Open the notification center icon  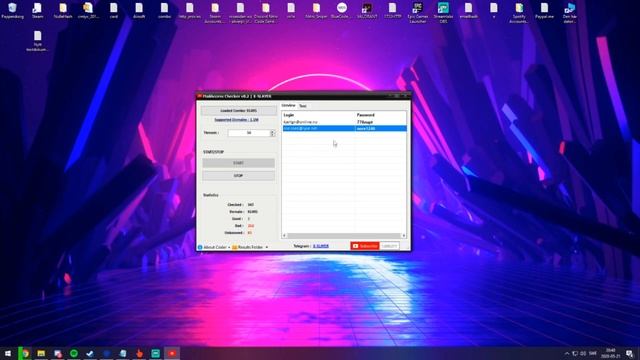point(629,353)
